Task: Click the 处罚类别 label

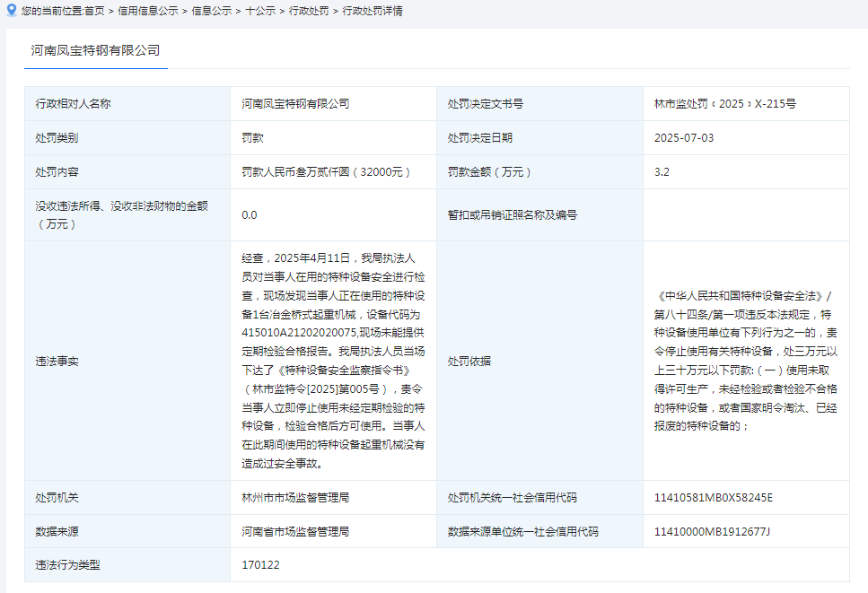Action: [57, 138]
